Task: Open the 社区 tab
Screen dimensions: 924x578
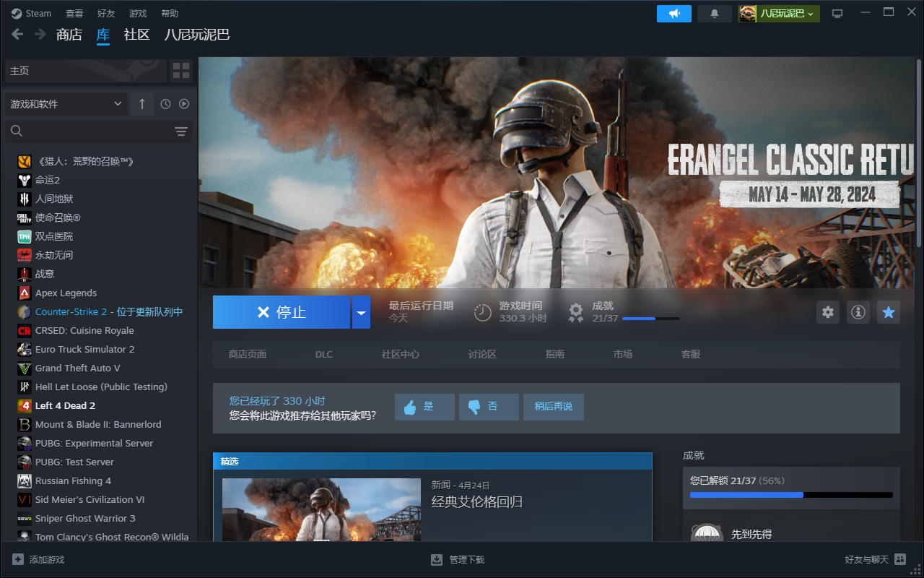Action: [136, 35]
